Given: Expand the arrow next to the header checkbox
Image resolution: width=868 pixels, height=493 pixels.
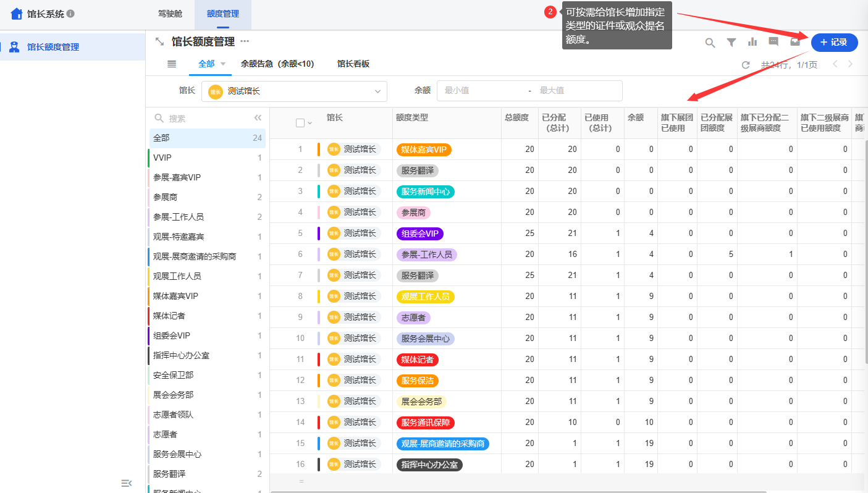Looking at the screenshot, I should (x=310, y=123).
